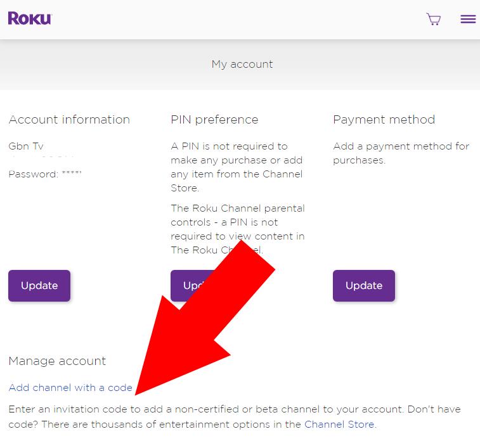The width and height of the screenshot is (480, 448).
Task: Update the PIN preference settings
Action: [x=188, y=286]
